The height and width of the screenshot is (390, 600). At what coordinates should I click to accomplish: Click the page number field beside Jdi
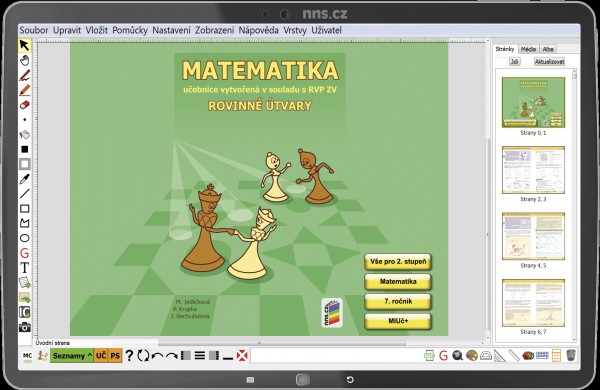click(x=501, y=62)
